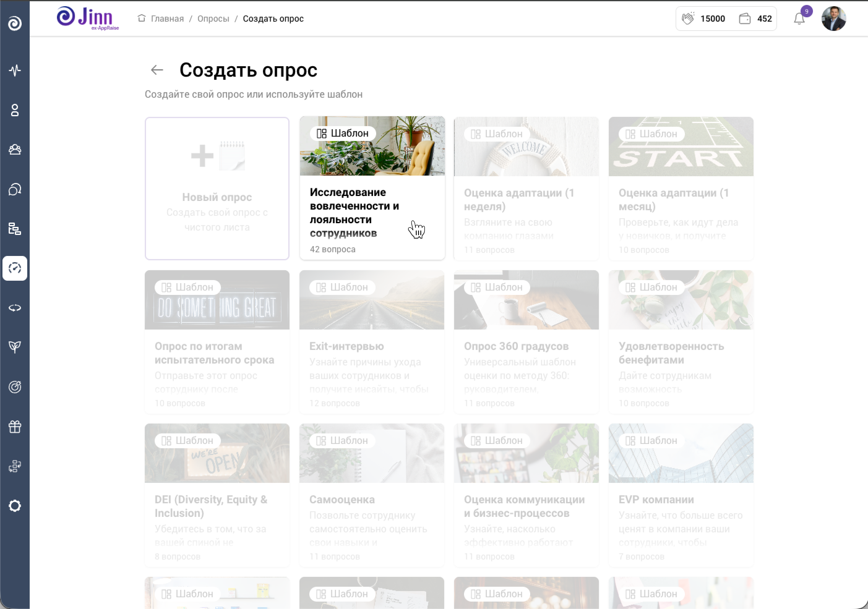Open the people org-chart sidebar icon
The width and height of the screenshot is (868, 609).
coord(15,466)
